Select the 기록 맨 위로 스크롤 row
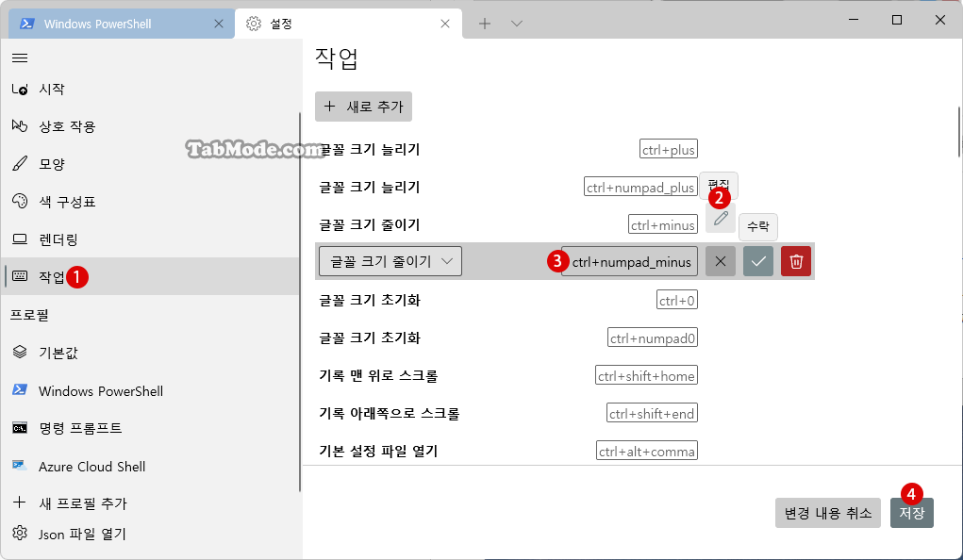963x560 pixels. [507, 376]
